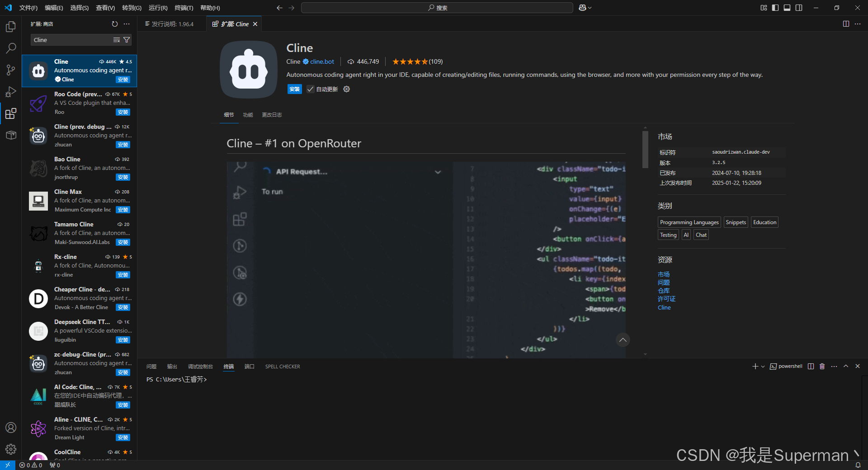The image size is (868, 470).
Task: Kill terminal with trash icon
Action: tap(822, 366)
